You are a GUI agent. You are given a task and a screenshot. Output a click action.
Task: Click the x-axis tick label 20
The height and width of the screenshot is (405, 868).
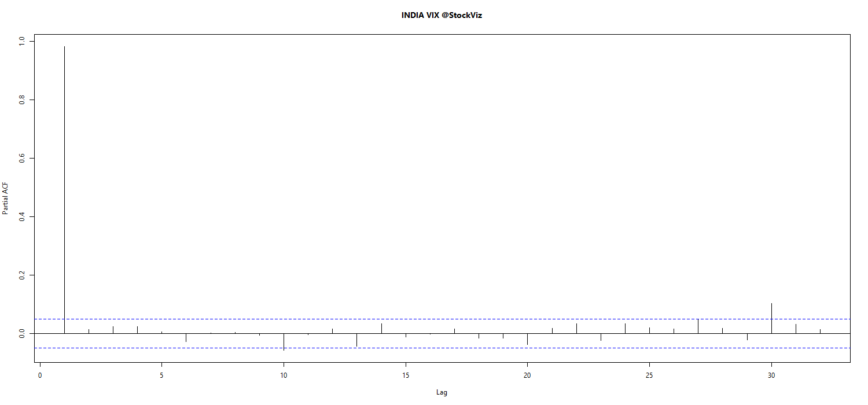(527, 375)
